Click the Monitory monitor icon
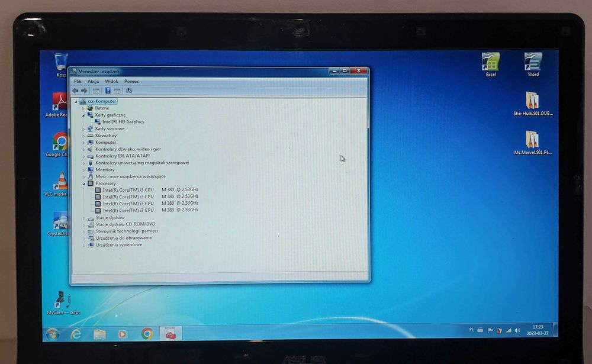 (x=91, y=170)
